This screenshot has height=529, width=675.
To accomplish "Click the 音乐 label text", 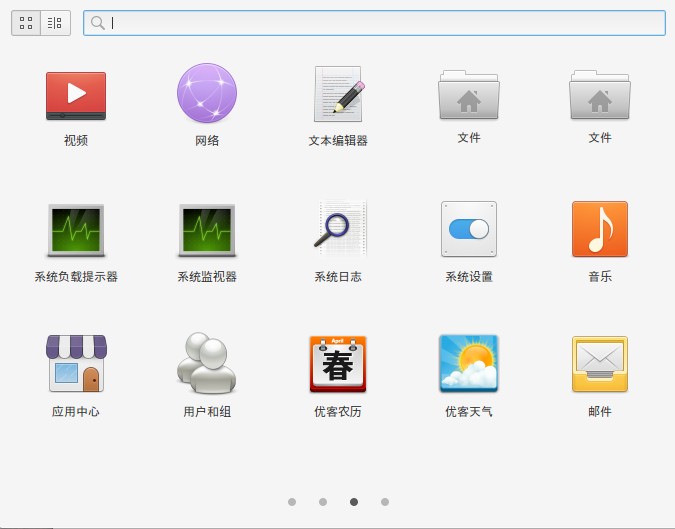I will [600, 276].
